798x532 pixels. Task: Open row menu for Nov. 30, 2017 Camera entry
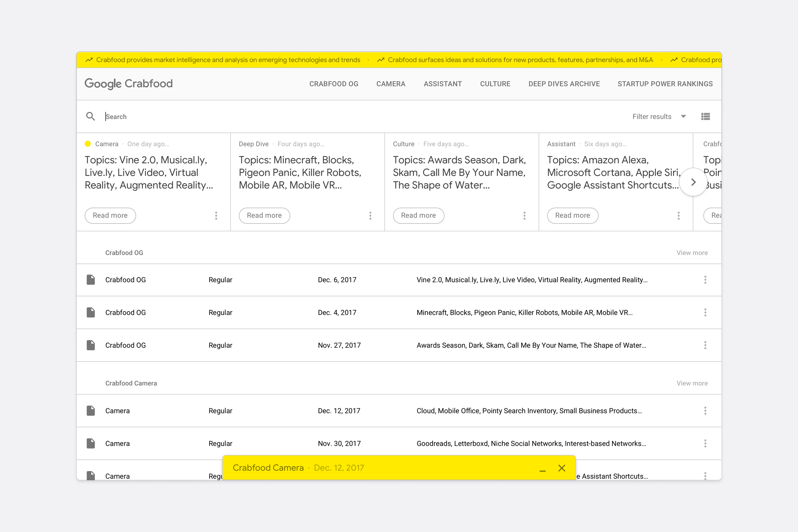tap(705, 444)
